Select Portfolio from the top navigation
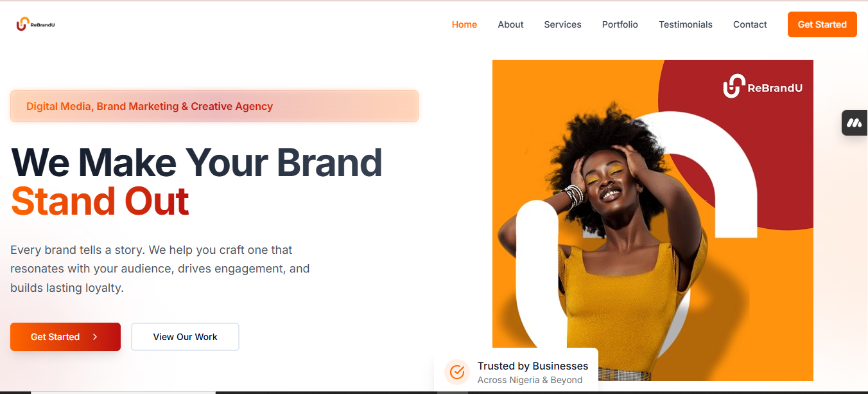The height and width of the screenshot is (394, 868). tap(620, 24)
